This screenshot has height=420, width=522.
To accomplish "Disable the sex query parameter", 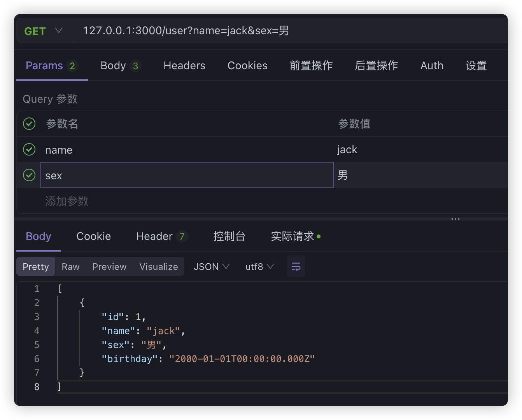I will [x=29, y=175].
